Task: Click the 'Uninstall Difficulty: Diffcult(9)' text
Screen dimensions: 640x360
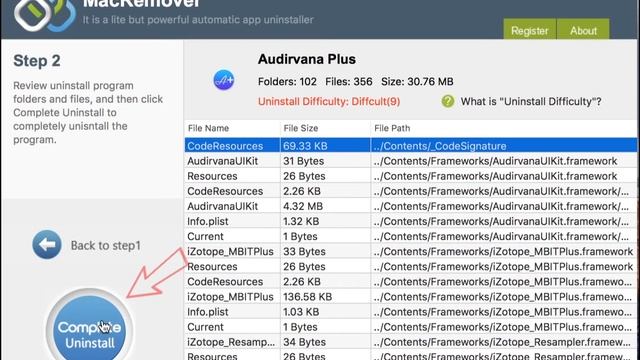Action: (x=329, y=101)
